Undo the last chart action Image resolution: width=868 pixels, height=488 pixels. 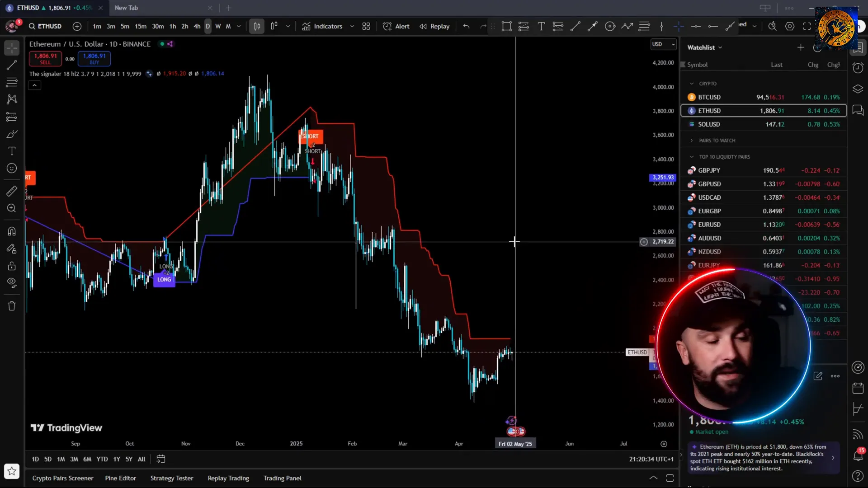click(x=466, y=26)
